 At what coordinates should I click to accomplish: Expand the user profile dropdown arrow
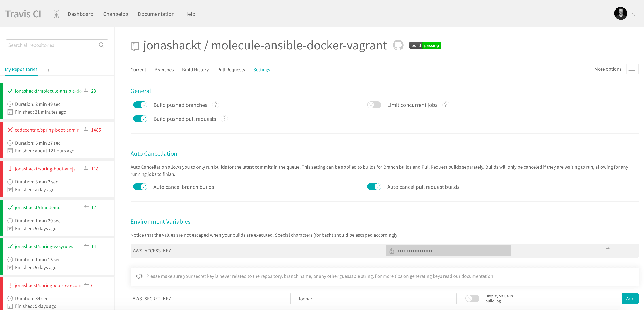(x=635, y=14)
